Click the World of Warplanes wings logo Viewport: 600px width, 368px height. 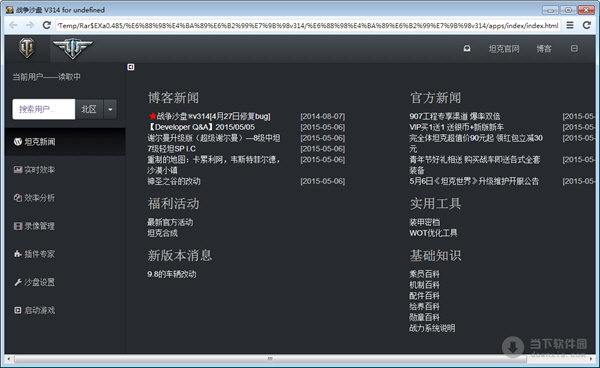tap(73, 48)
